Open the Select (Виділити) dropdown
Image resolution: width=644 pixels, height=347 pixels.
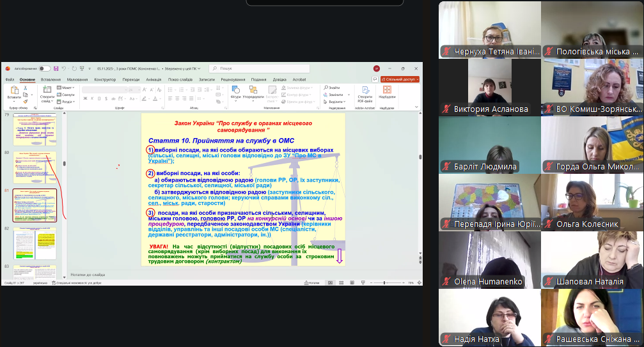click(336, 101)
